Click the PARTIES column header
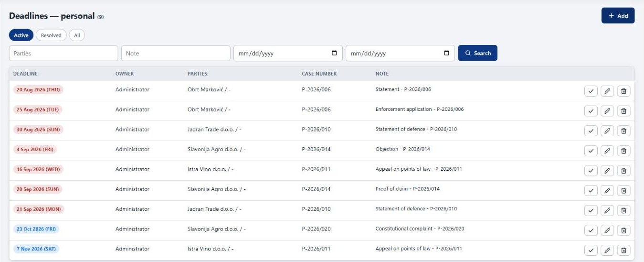 (197, 74)
